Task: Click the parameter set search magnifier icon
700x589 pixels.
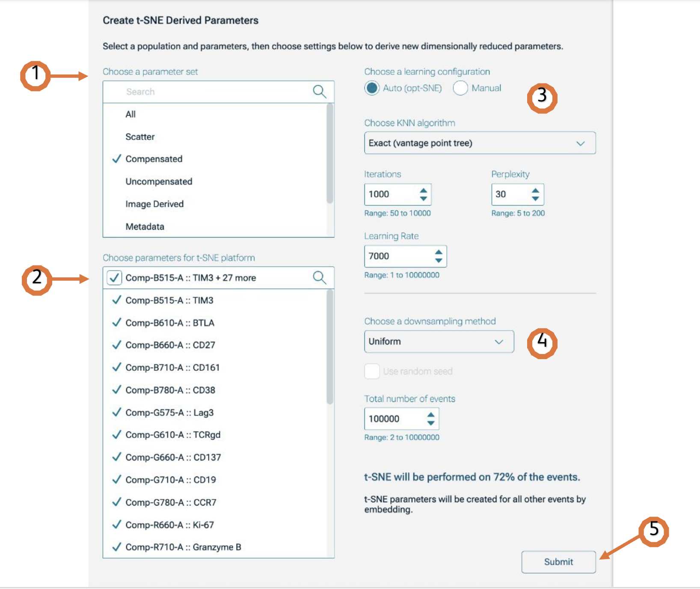Action: pyautogui.click(x=319, y=91)
